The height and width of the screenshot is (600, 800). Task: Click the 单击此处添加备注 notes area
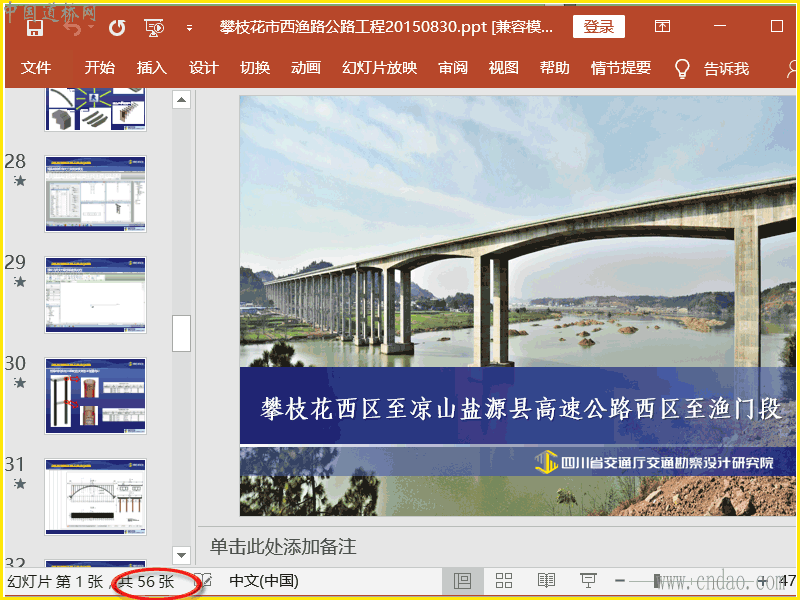[283, 546]
